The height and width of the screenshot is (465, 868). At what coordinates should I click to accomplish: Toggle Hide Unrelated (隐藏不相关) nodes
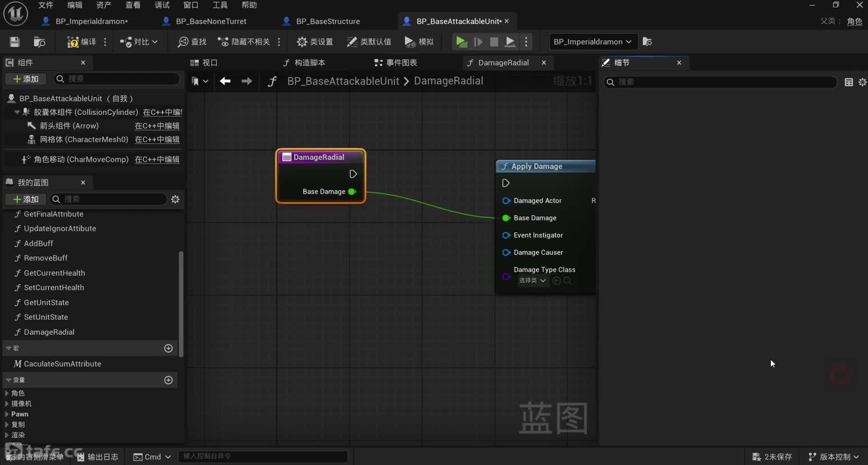pyautogui.click(x=244, y=42)
